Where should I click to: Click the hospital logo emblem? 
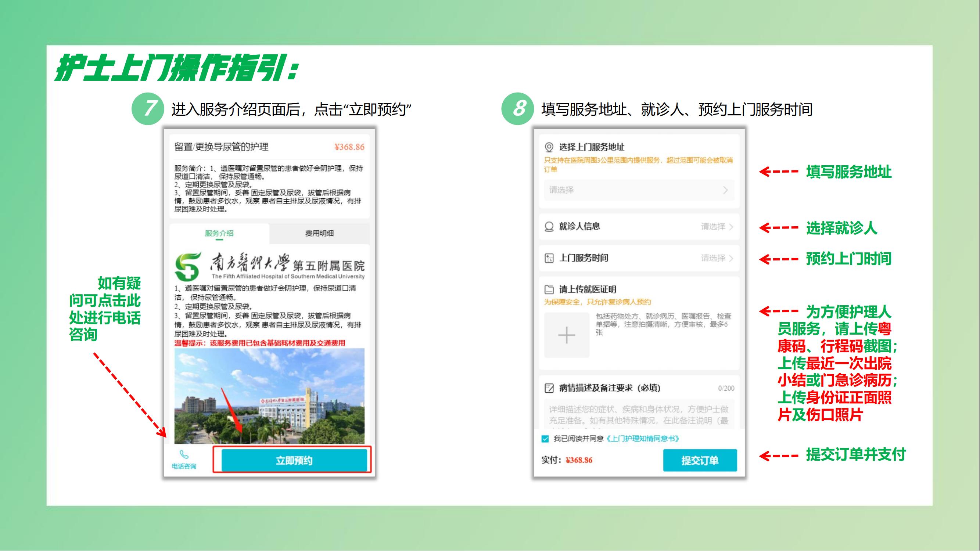pos(187,266)
